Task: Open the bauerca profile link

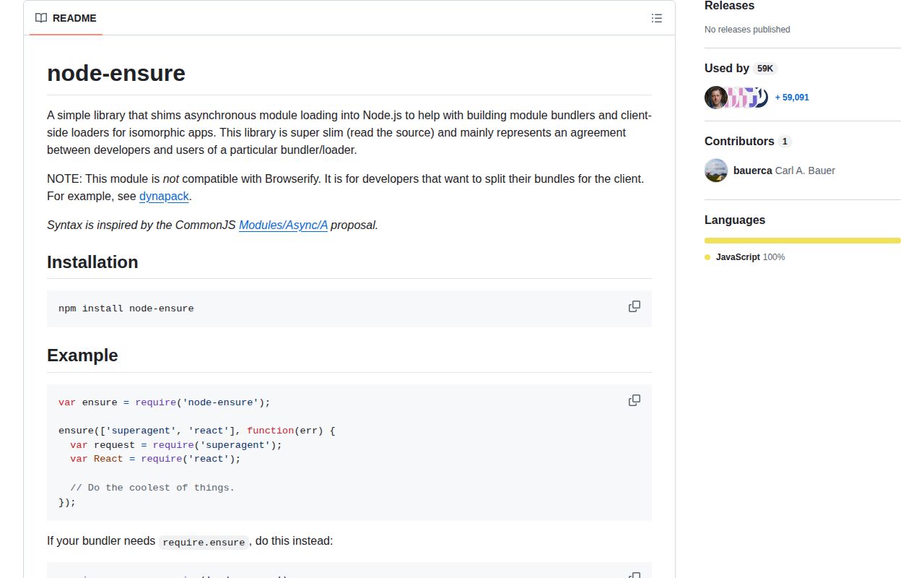Action: [x=752, y=171]
